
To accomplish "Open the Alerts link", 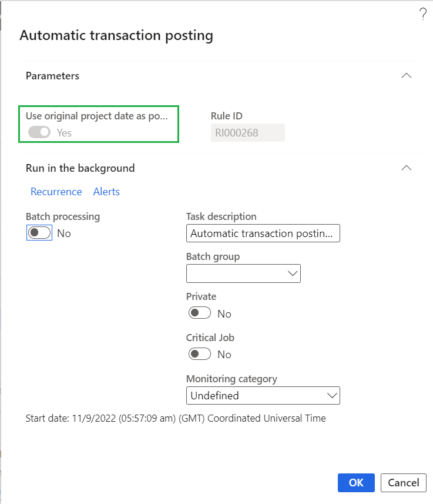I will pos(106,192).
